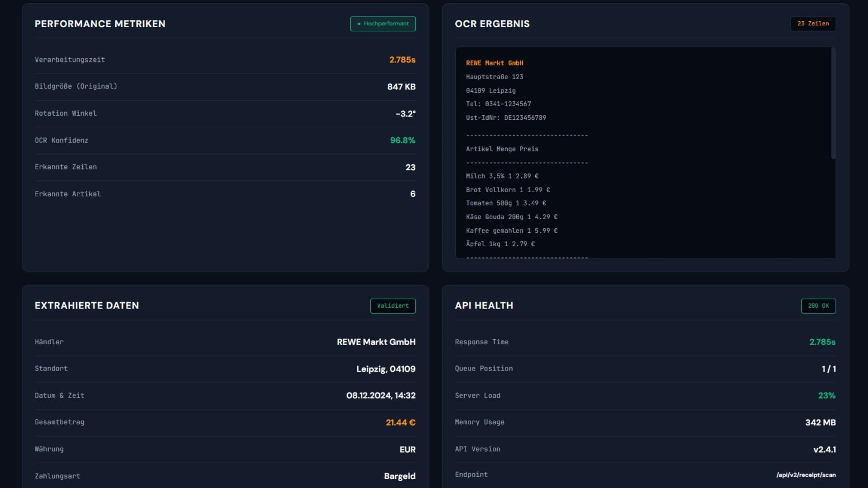The height and width of the screenshot is (488, 868).
Task: Select the Memory Usage value 342 MB
Action: pos(821,422)
